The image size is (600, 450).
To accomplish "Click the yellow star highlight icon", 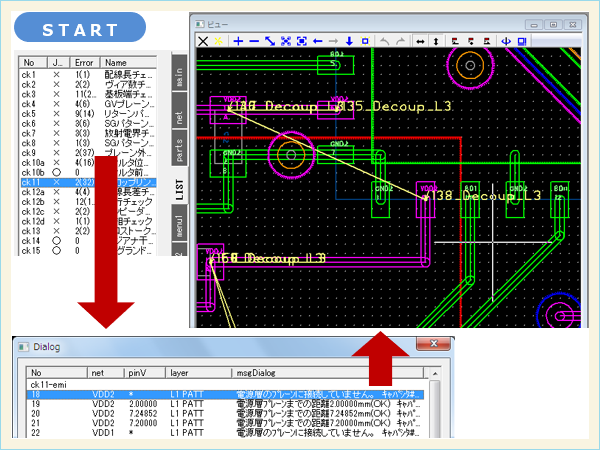I will pos(219,41).
